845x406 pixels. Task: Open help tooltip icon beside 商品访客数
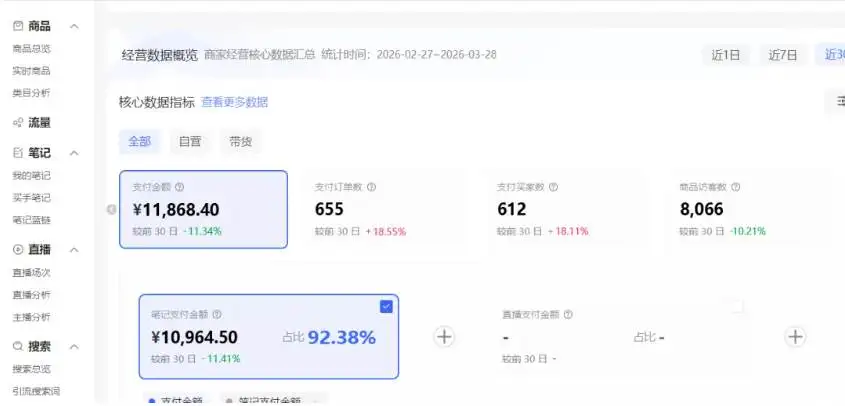coord(736,187)
